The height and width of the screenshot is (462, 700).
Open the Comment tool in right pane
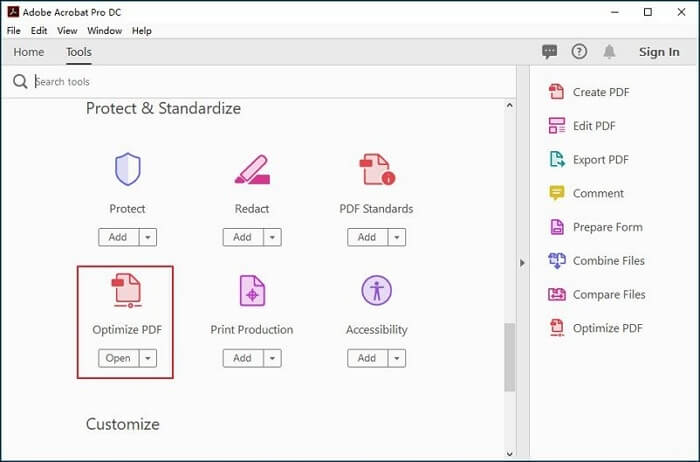[x=586, y=193]
